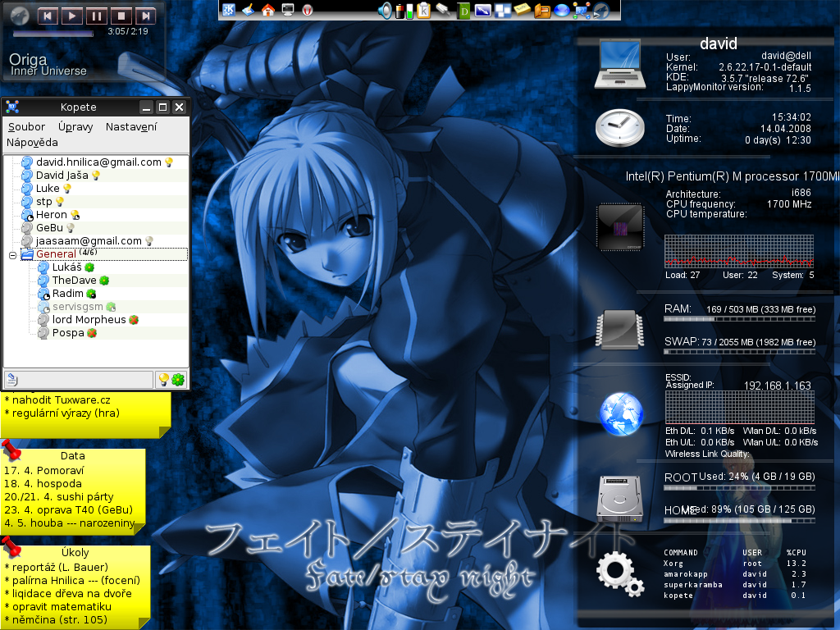This screenshot has height=630, width=840.
Task: Click the hard drive icon in monitor
Action: [620, 499]
